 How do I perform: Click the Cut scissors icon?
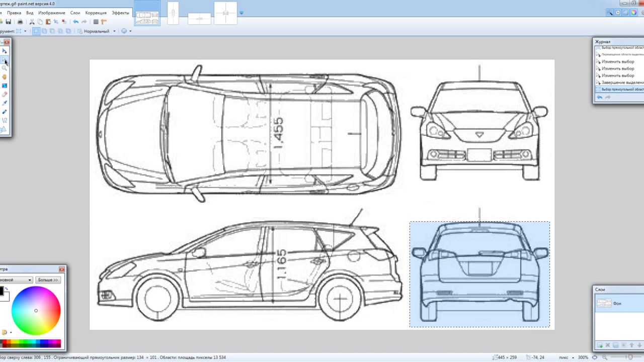32,22
